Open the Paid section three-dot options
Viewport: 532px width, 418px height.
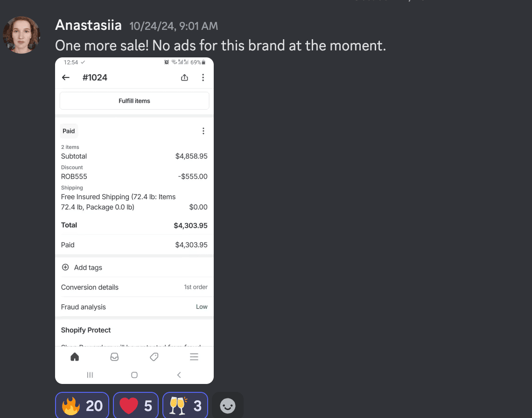coord(203,131)
